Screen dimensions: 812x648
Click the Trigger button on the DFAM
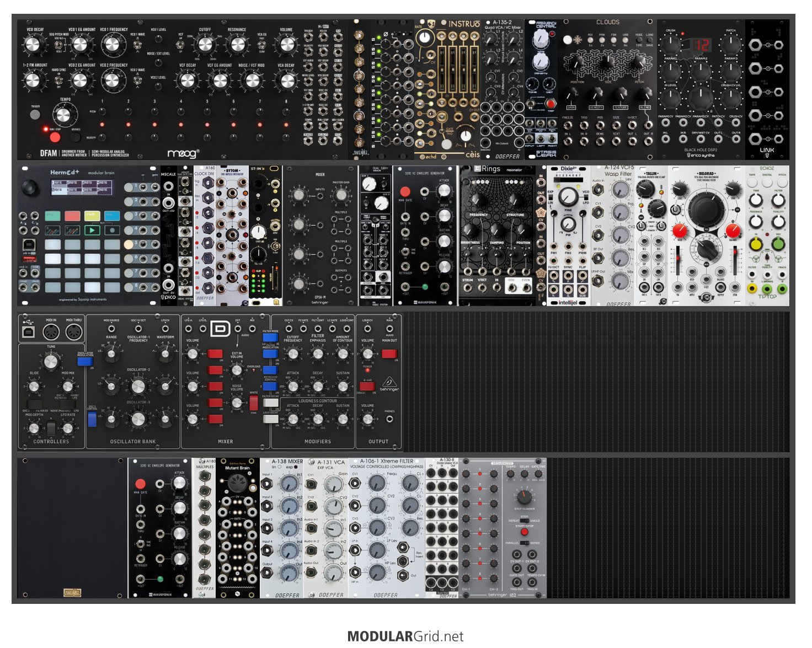[x=35, y=115]
